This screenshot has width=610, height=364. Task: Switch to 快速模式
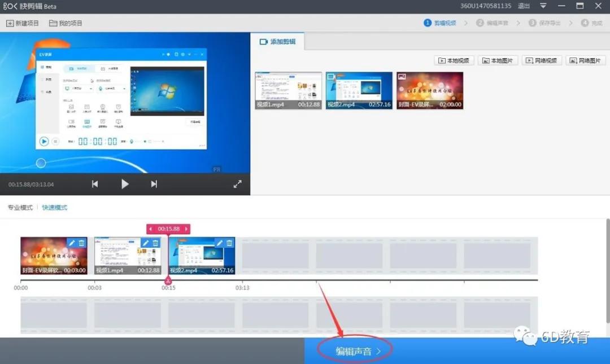(54, 207)
